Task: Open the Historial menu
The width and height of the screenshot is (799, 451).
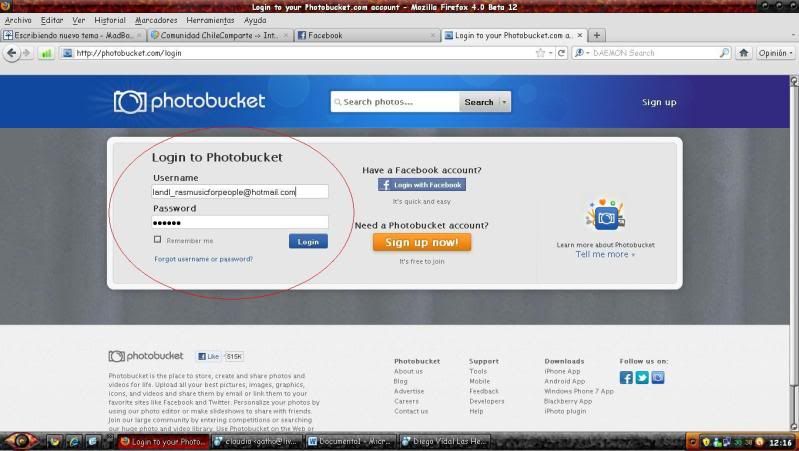Action: point(110,20)
